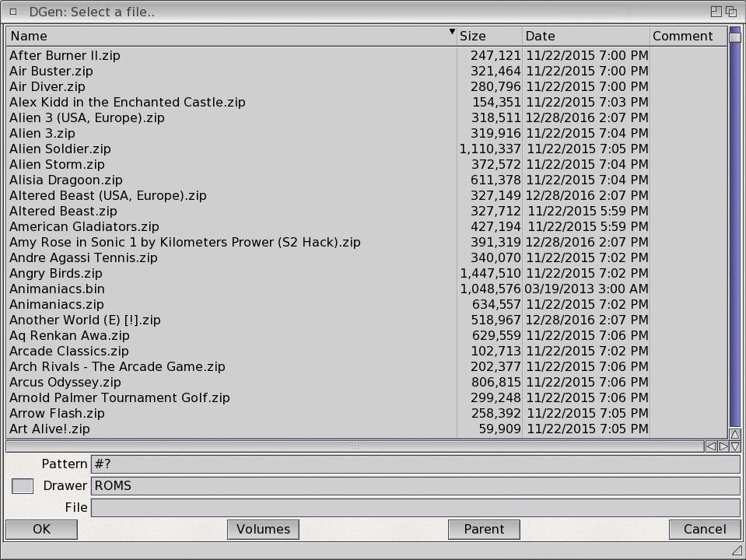Click the horizontal scroll left arrow
Screen dimensions: 746x560
tap(711, 446)
